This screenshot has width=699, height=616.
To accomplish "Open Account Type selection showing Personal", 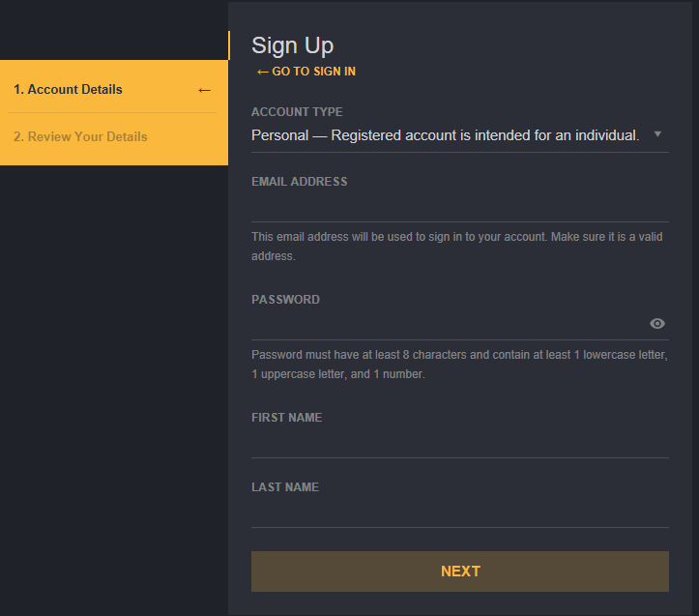I will [445, 135].
